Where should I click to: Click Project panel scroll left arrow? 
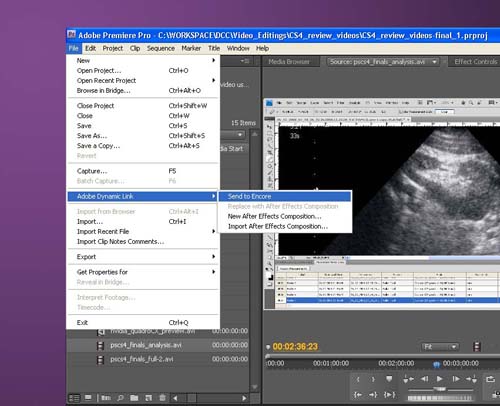175,398
